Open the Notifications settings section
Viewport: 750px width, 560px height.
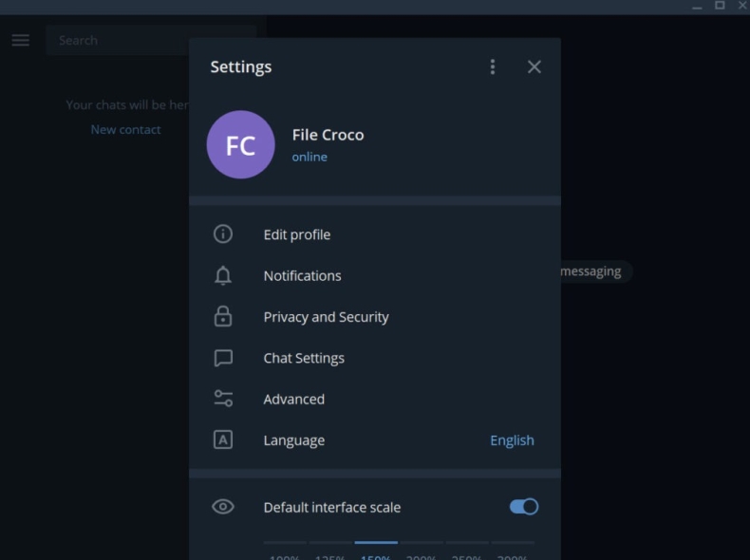pos(302,276)
